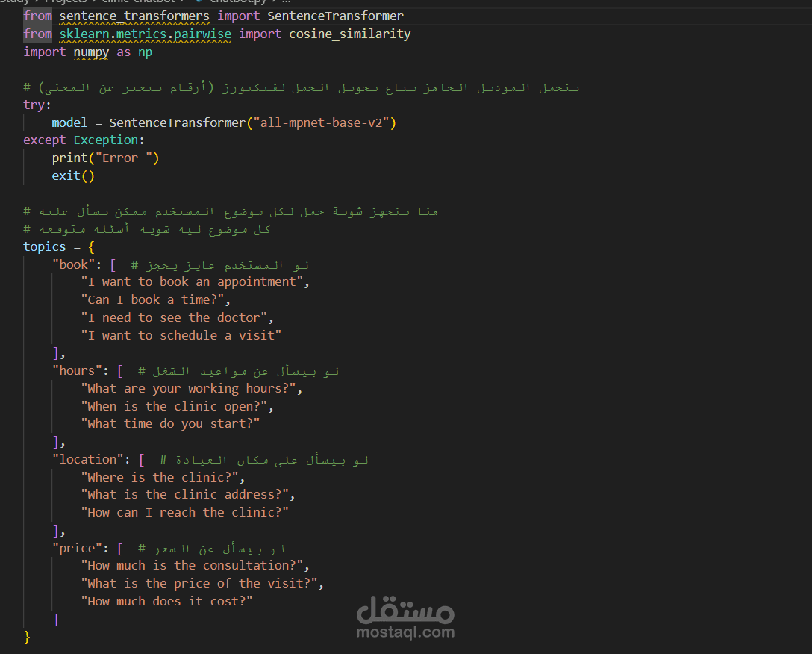Click the Arabic comment beside the "book" key

pyautogui.click(x=220, y=265)
